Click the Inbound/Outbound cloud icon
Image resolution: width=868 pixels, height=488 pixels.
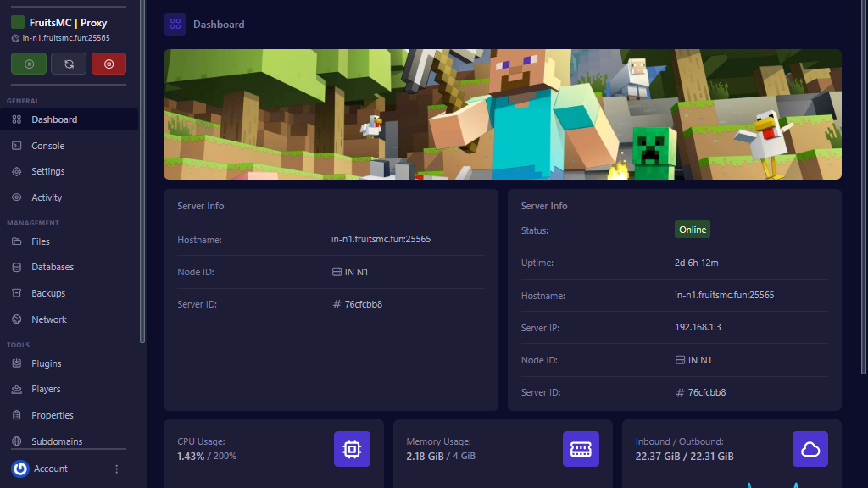tap(810, 449)
